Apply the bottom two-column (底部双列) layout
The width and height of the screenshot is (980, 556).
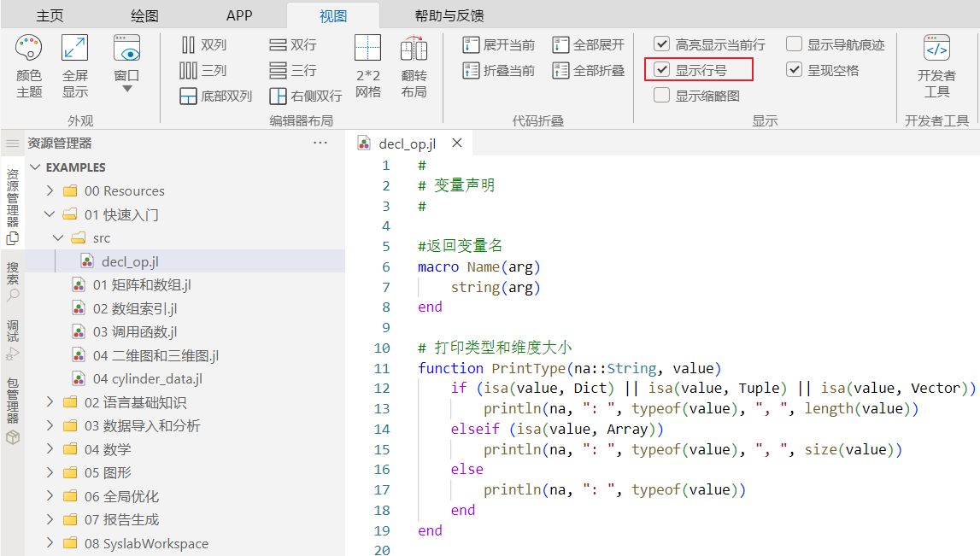pyautogui.click(x=215, y=96)
